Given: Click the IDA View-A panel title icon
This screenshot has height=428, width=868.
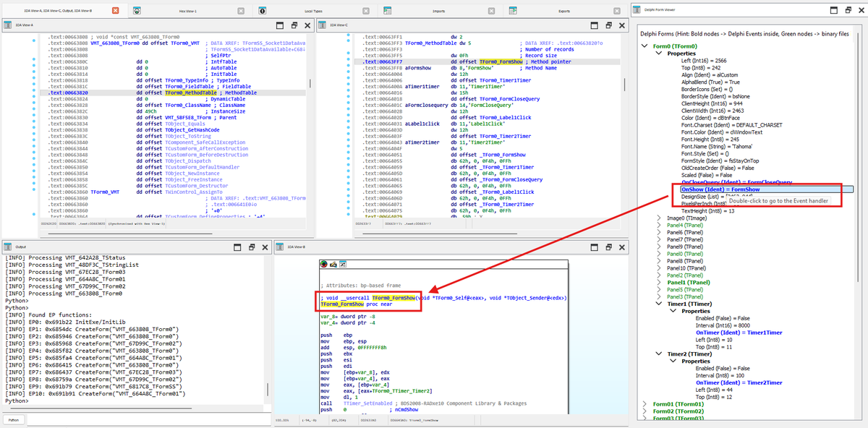Looking at the screenshot, I should click(9, 25).
